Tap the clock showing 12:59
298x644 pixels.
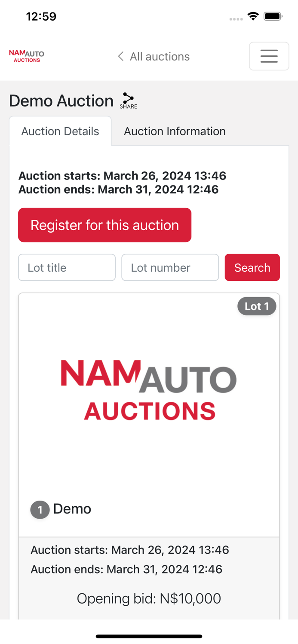pyautogui.click(x=41, y=16)
